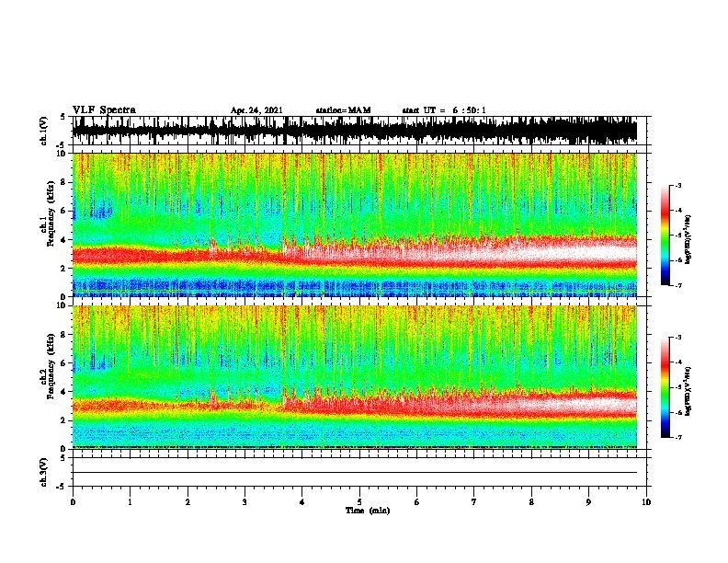Click the time axis tick label "9"
Screen dimensions: 728x563
pos(588,502)
